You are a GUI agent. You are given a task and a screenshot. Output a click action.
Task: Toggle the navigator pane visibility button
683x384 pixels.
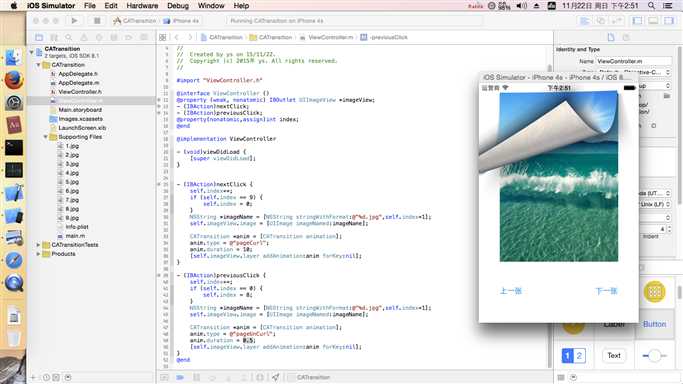[x=637, y=20]
